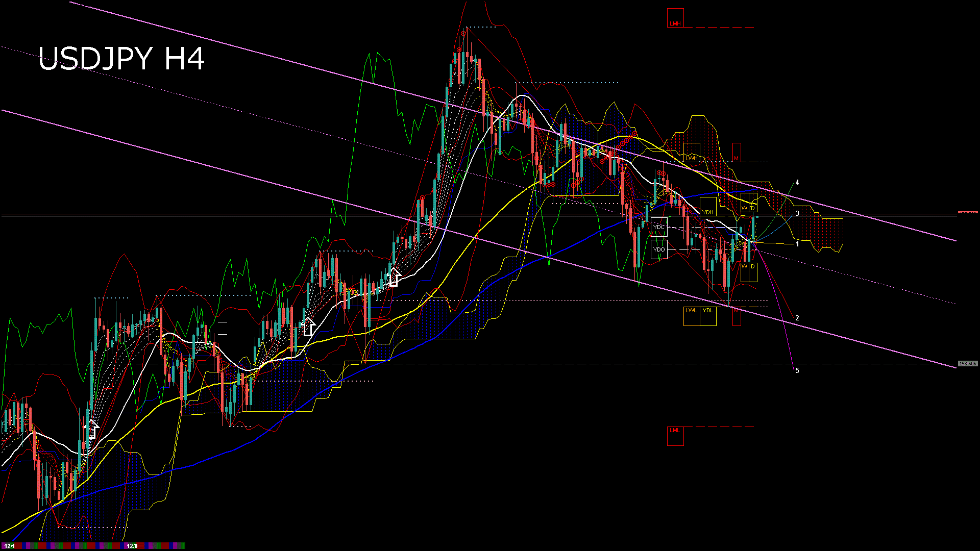Image resolution: width=980 pixels, height=551 pixels.
Task: Click the middle white up-arrow signal
Action: pos(308,327)
